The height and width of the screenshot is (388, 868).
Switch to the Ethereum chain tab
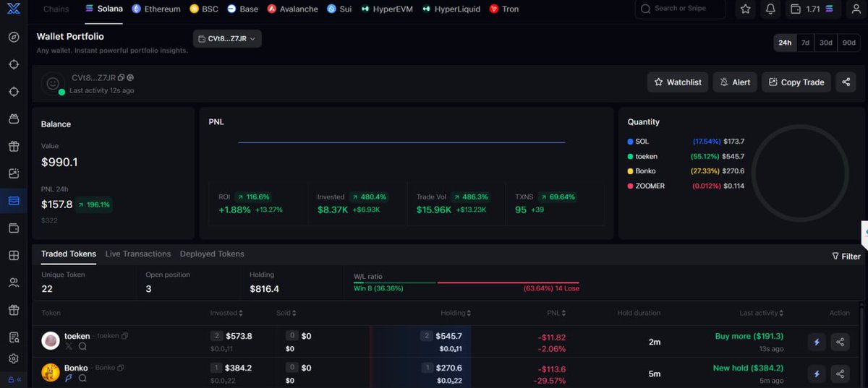[x=156, y=9]
